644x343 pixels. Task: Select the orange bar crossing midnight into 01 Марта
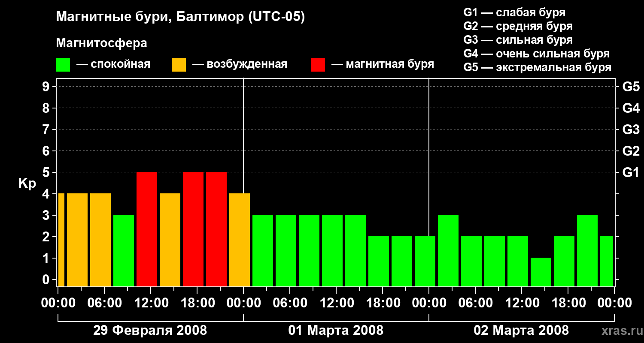(x=240, y=240)
